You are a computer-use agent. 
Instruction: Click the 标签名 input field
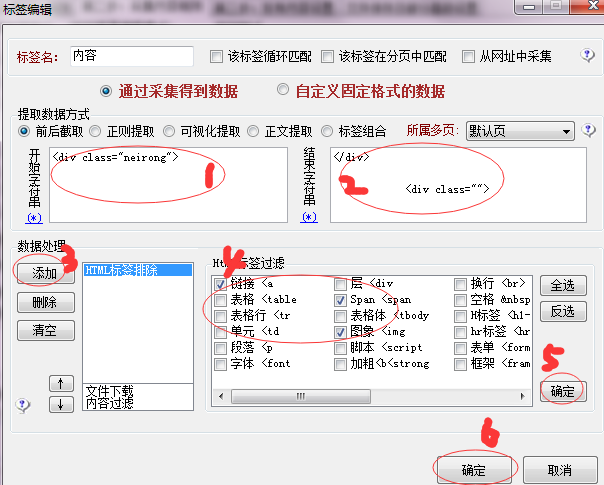pyautogui.click(x=132, y=56)
